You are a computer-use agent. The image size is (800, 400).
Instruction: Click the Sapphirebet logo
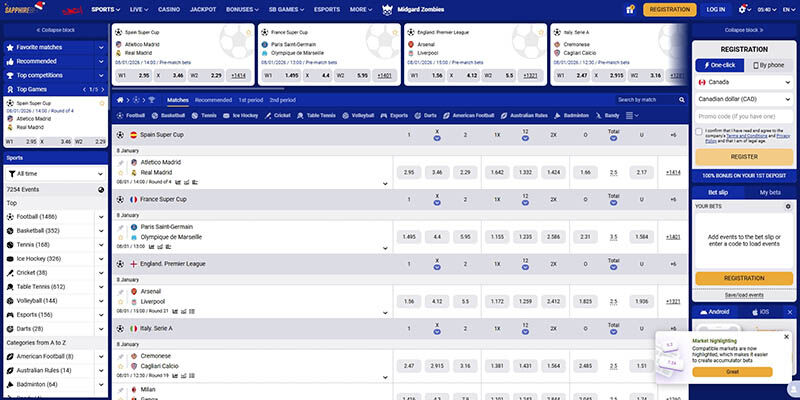[24, 8]
